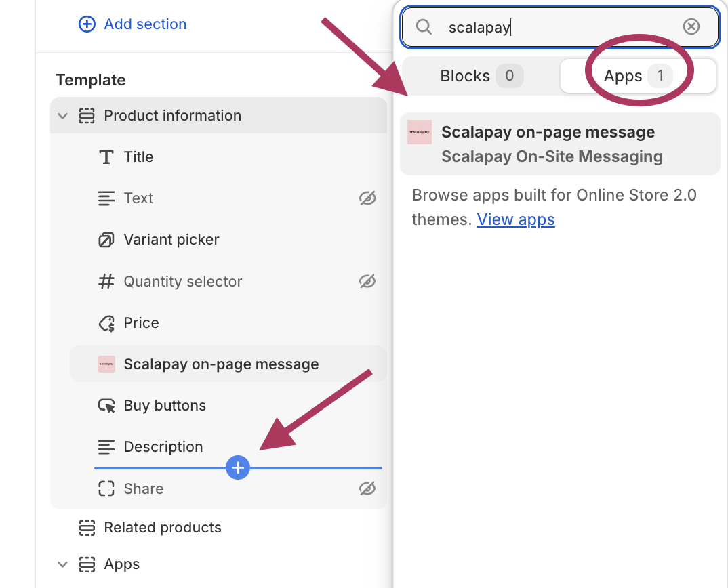The width and height of the screenshot is (728, 588).
Task: Select the Share block label
Action: pyautogui.click(x=144, y=488)
